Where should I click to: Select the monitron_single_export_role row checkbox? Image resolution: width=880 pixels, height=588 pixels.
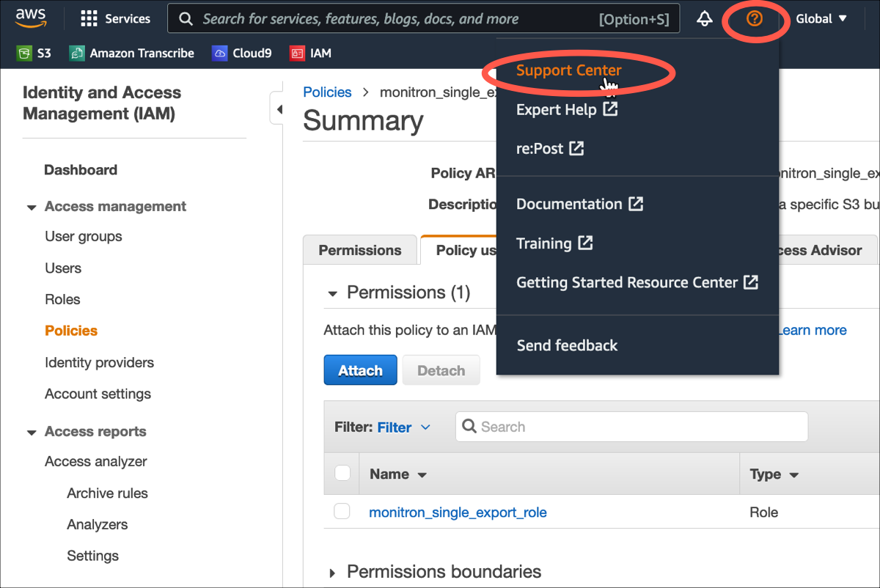[x=342, y=511]
